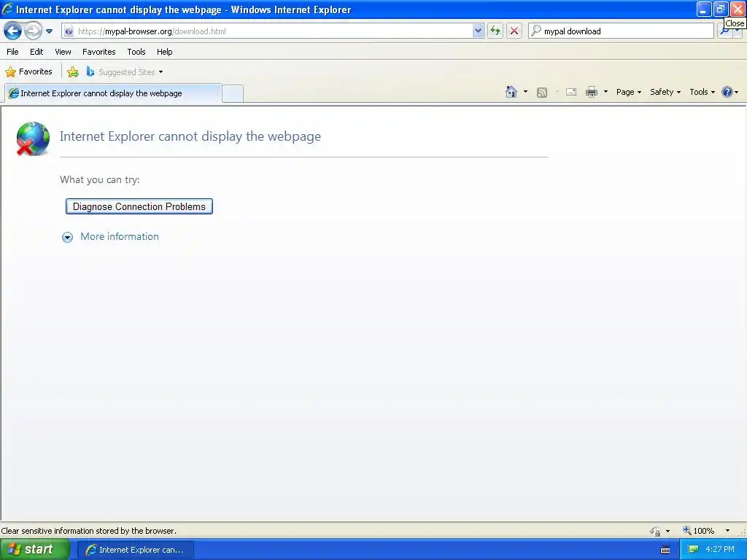Expand the zoom level dropdown arrow
The image size is (747, 560).
click(727, 531)
